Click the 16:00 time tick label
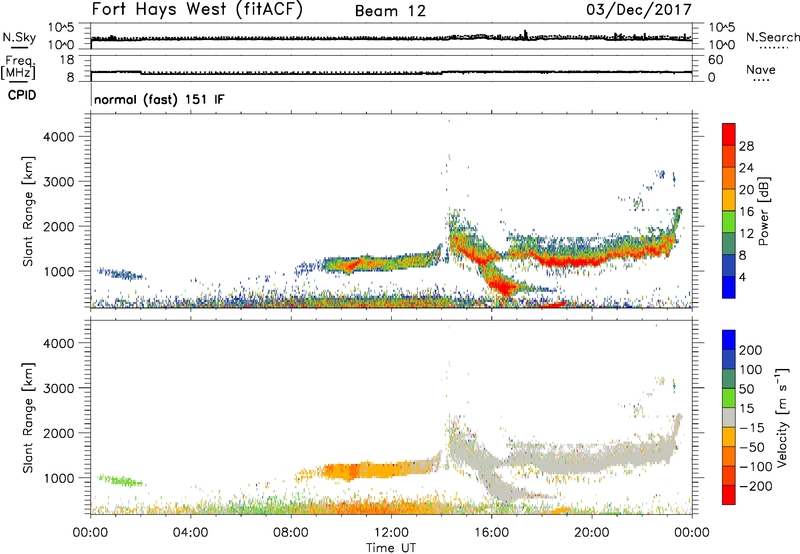Viewport: 800px width, 554px height. 491,533
